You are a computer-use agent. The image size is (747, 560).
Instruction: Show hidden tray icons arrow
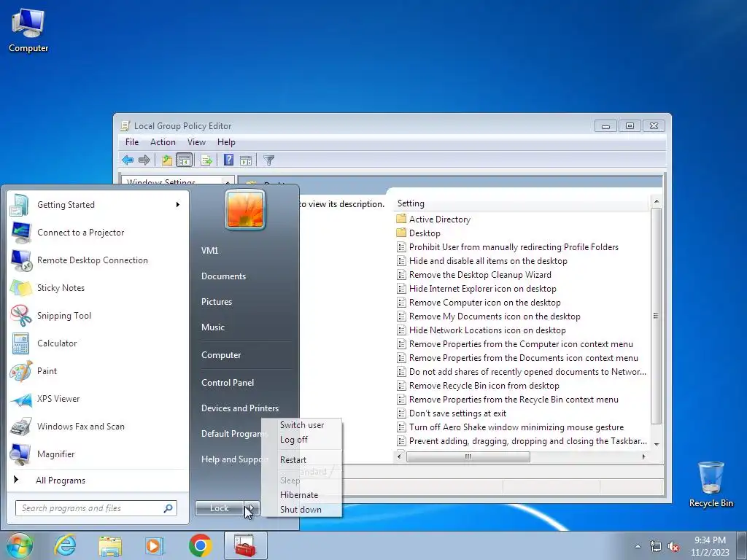pyautogui.click(x=638, y=547)
